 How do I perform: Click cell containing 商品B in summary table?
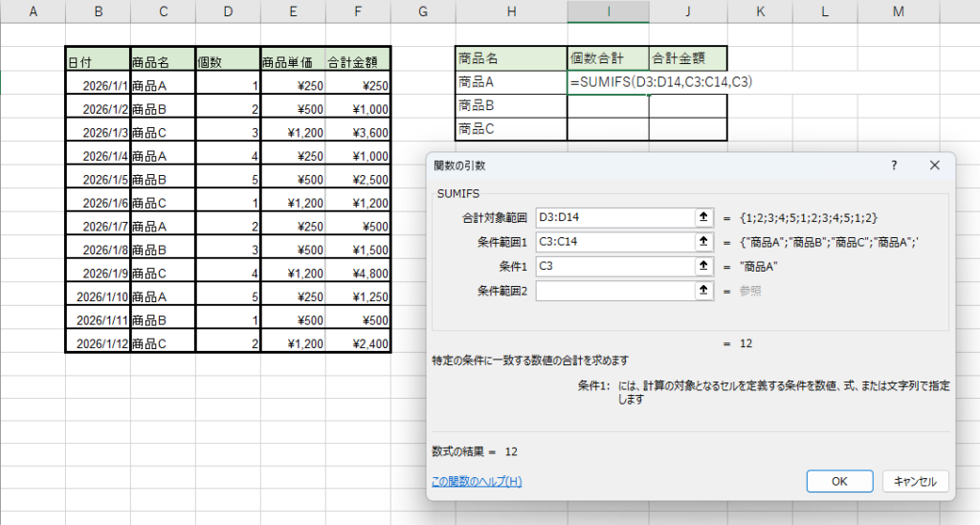click(x=510, y=105)
